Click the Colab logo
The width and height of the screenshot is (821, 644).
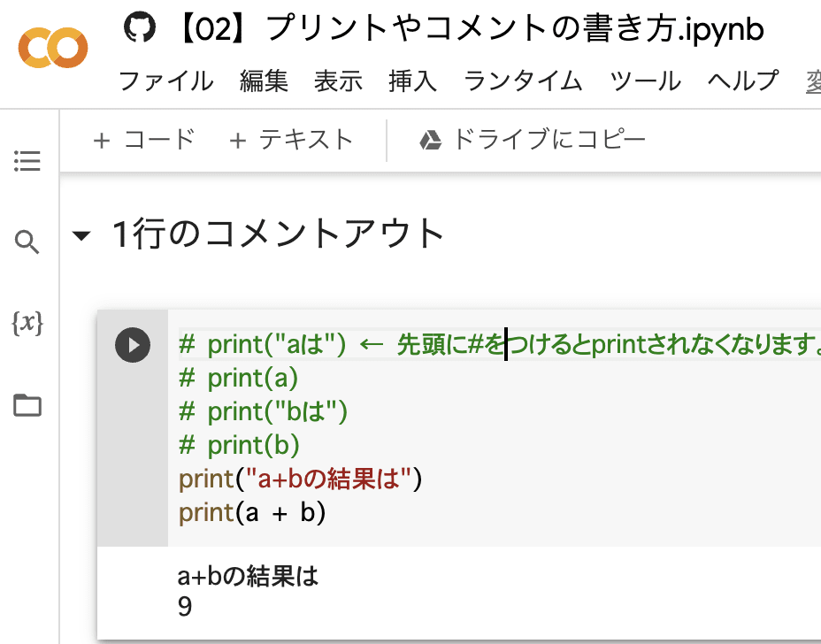tap(52, 49)
